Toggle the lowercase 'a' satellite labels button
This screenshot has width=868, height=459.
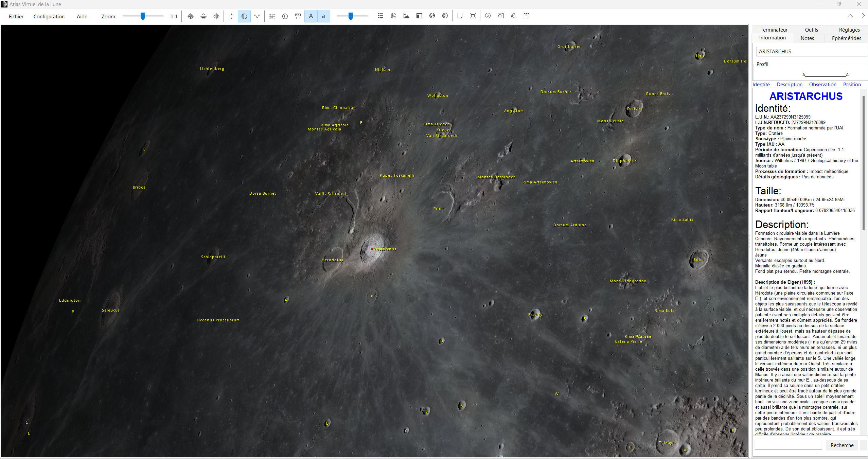[x=323, y=16]
